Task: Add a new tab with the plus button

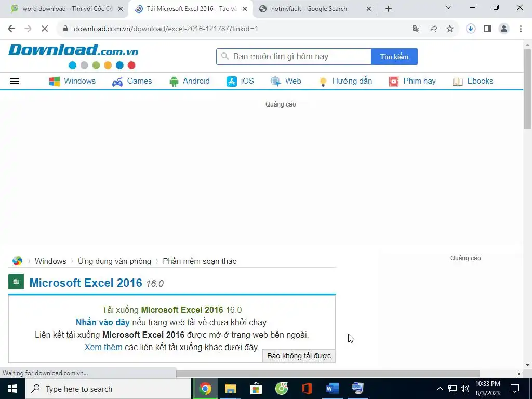Action: coord(389,9)
